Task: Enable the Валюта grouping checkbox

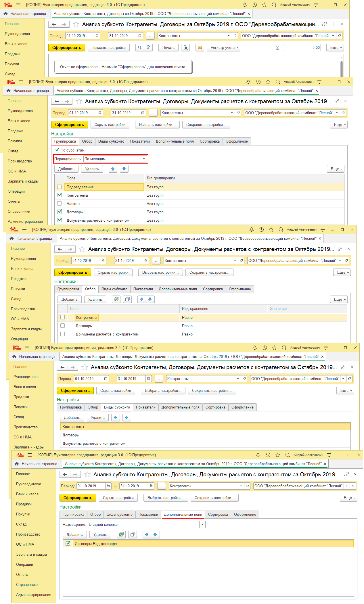Action: coord(60,204)
